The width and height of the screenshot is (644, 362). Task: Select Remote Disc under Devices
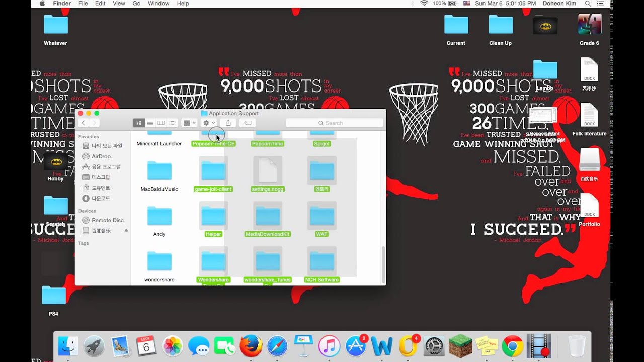click(x=104, y=220)
